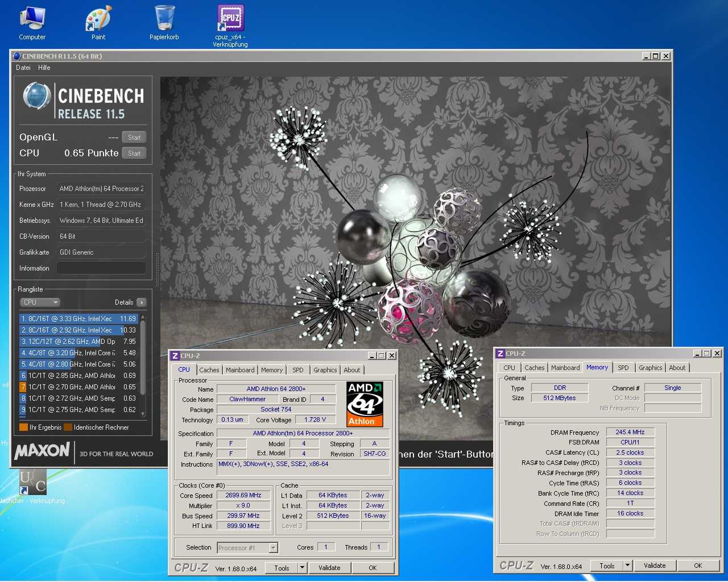Switch to SPD tab in right CPU-Z
This screenshot has width=728, height=582.
click(x=623, y=368)
